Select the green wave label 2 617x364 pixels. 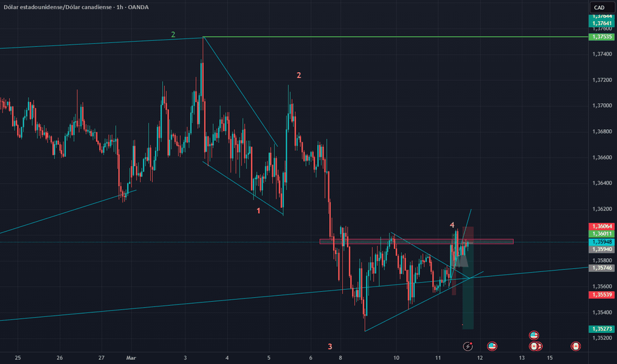pyautogui.click(x=173, y=34)
